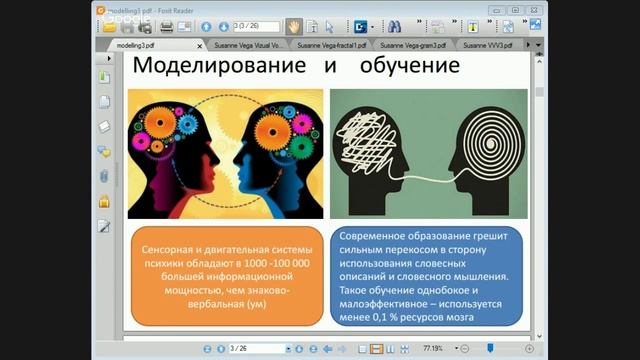
Task: Click the top toolbar page number field
Action: pos(256,27)
